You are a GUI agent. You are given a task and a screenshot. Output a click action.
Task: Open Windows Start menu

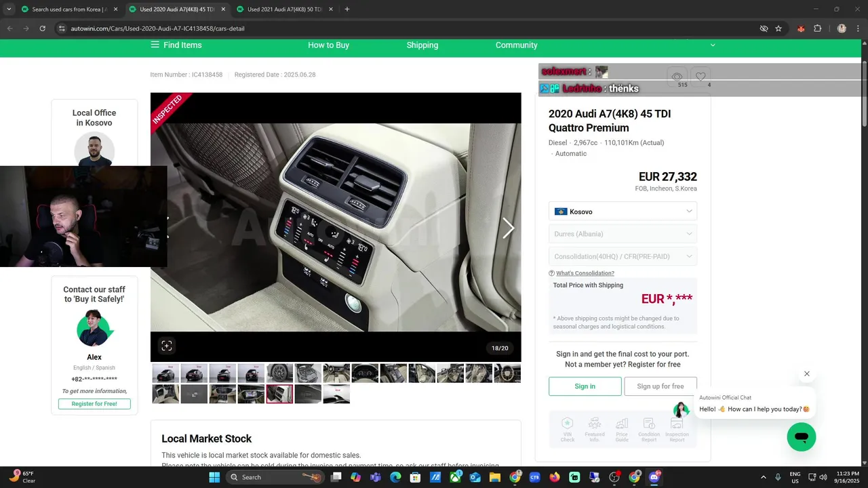click(214, 477)
